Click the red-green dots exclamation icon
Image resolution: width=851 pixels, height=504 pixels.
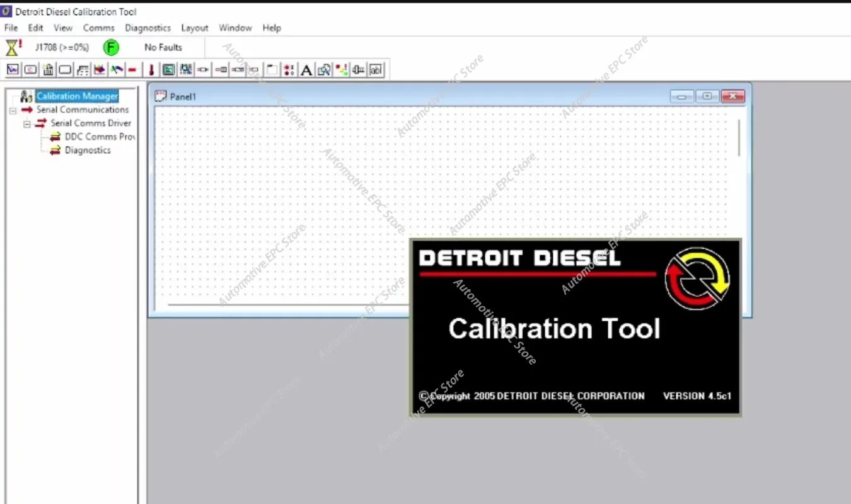(341, 69)
